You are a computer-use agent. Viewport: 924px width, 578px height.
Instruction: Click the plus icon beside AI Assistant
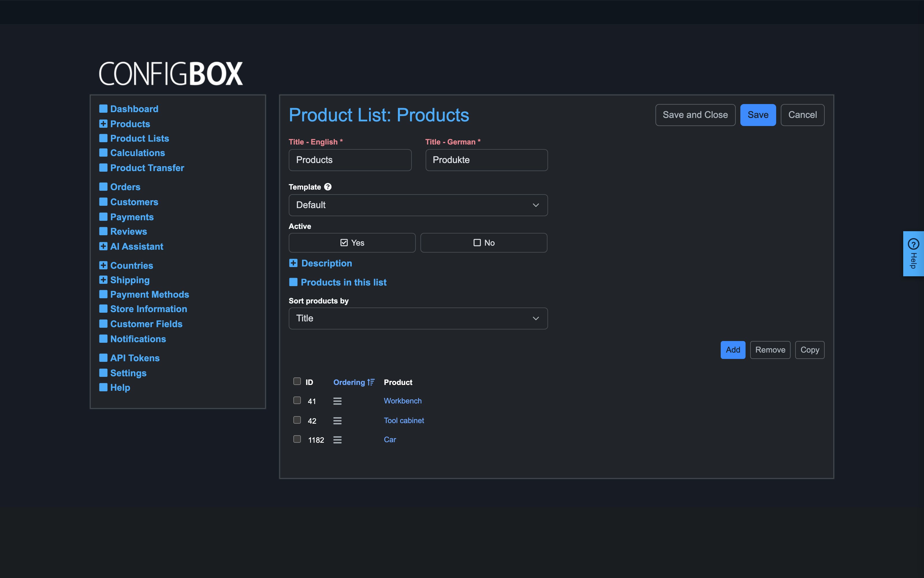pyautogui.click(x=103, y=246)
